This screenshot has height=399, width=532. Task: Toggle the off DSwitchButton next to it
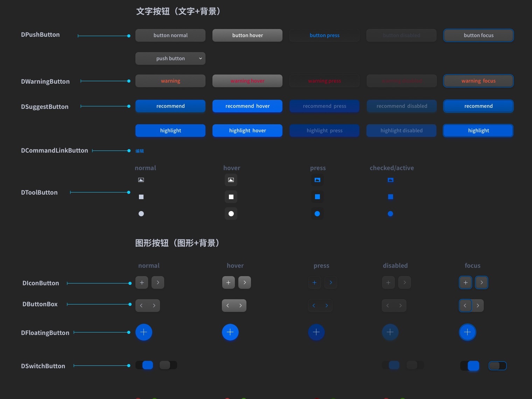168,365
